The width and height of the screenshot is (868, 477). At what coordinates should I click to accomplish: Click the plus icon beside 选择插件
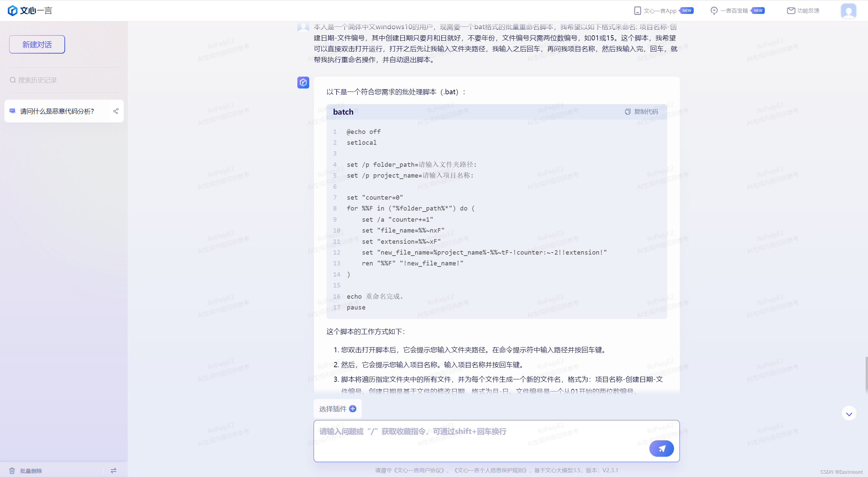point(353,409)
